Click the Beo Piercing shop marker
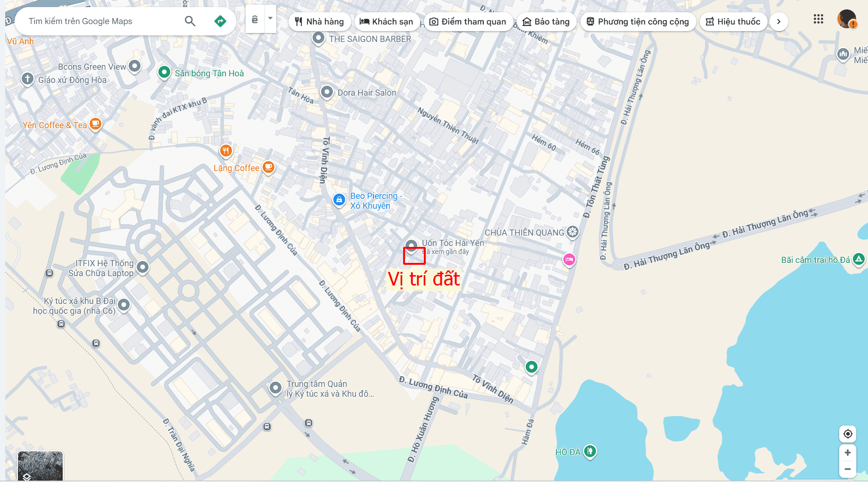Screen dimensions: 868x482 [339, 200]
